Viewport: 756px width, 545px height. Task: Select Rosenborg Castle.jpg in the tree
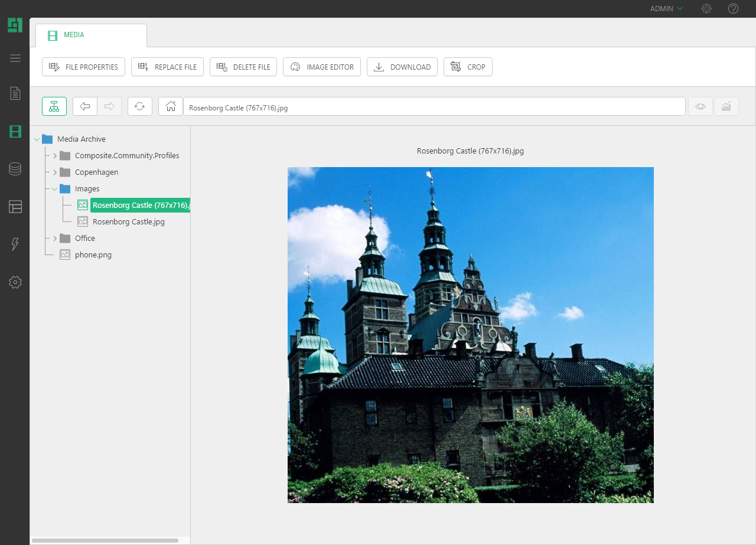[x=128, y=222]
